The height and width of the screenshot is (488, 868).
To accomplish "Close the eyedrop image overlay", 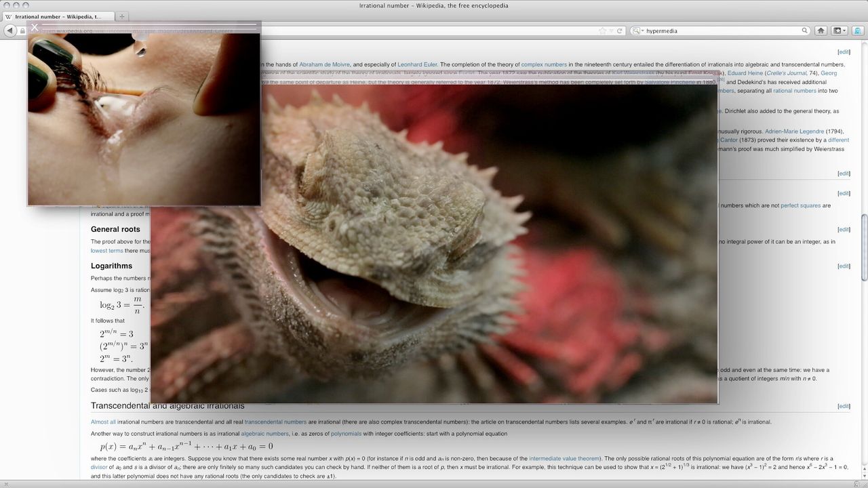I will [x=34, y=27].
